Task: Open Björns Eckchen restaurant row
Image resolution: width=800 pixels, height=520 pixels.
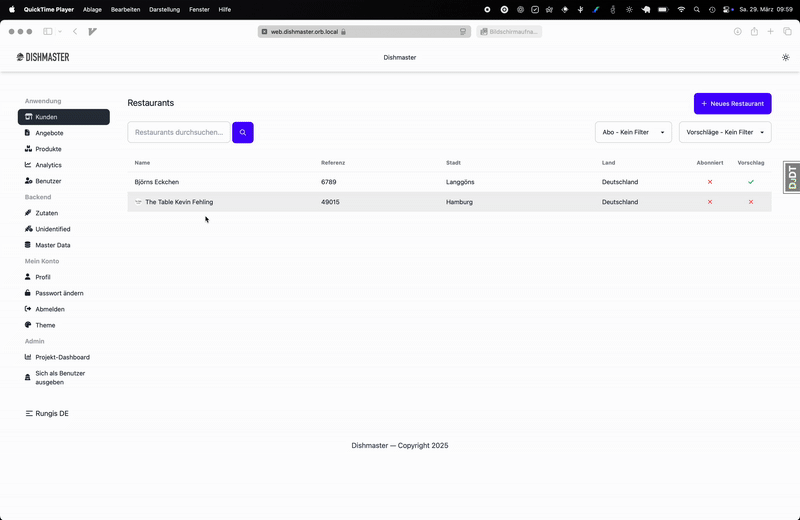Action: coord(157,182)
